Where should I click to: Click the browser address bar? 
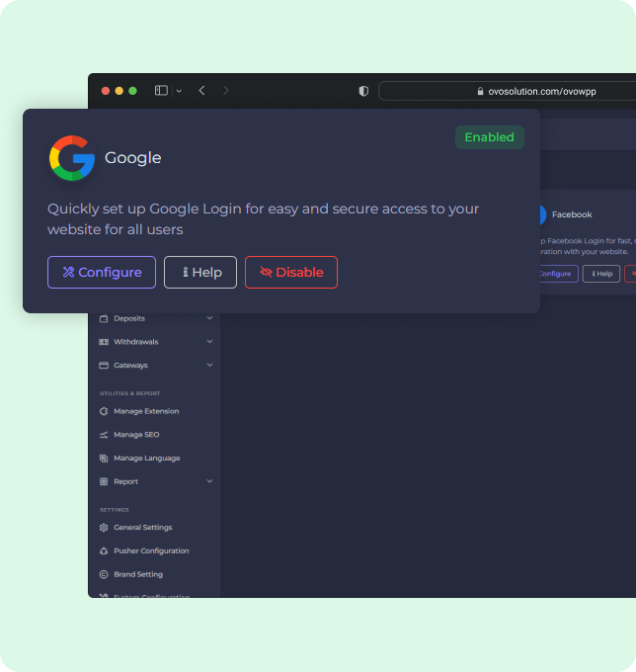(x=506, y=91)
